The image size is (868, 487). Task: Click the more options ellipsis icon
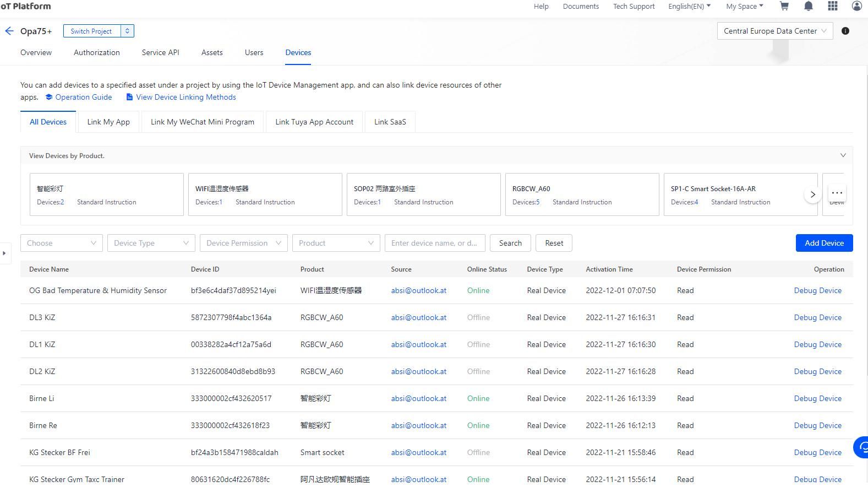click(837, 193)
